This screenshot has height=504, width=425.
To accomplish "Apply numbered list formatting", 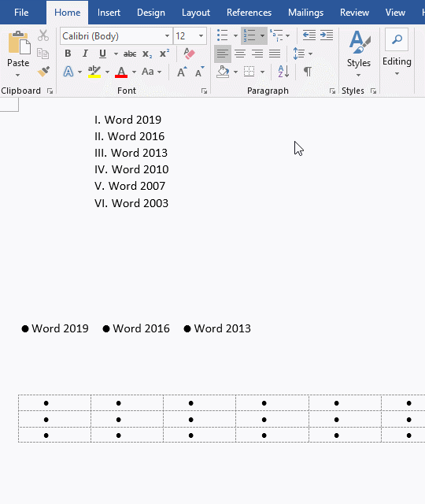I will 249,35.
